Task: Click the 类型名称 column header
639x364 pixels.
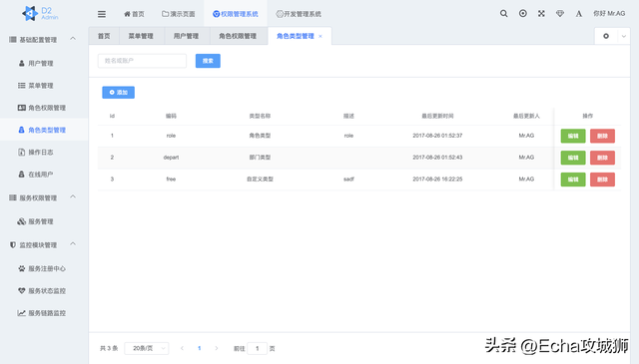Action: click(x=260, y=116)
